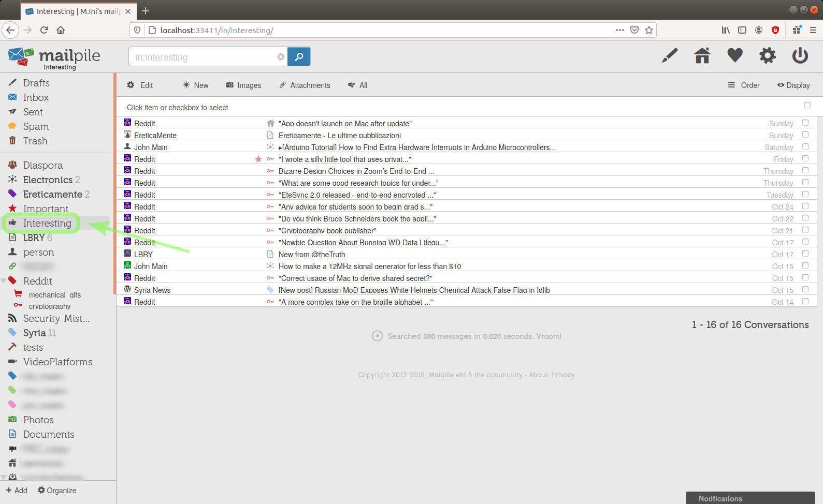Open the About link in footer
The height and width of the screenshot is (504, 823).
pyautogui.click(x=538, y=375)
